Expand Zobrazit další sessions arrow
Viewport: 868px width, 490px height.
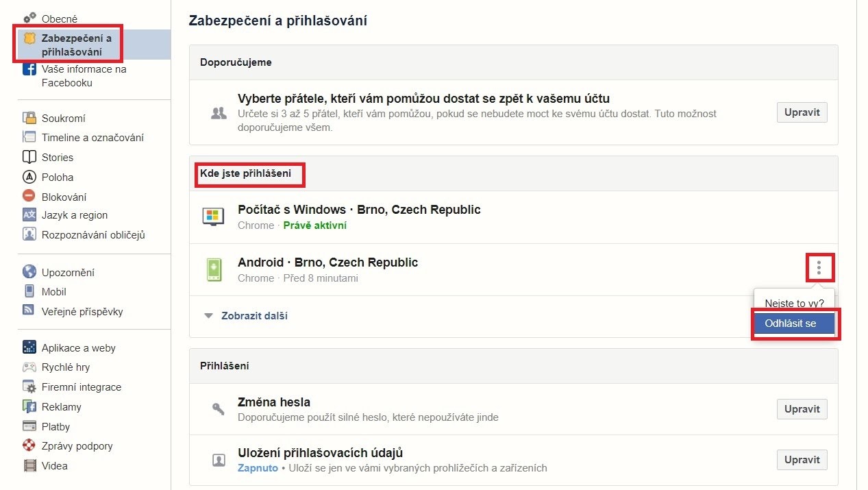point(208,316)
